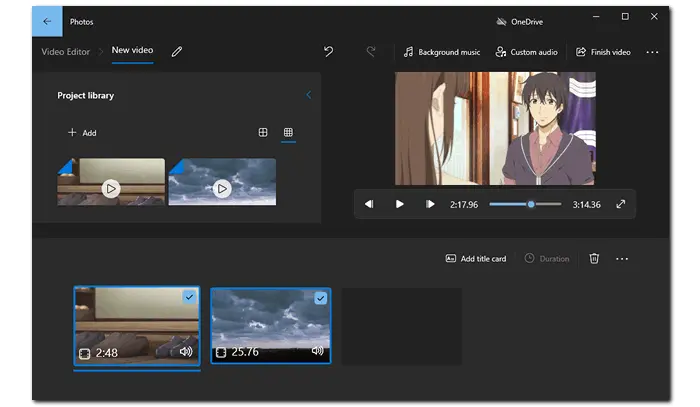This screenshot has width=700, height=407.
Task: Navigate to the Video Editor breadcrumb
Action: pyautogui.click(x=66, y=52)
